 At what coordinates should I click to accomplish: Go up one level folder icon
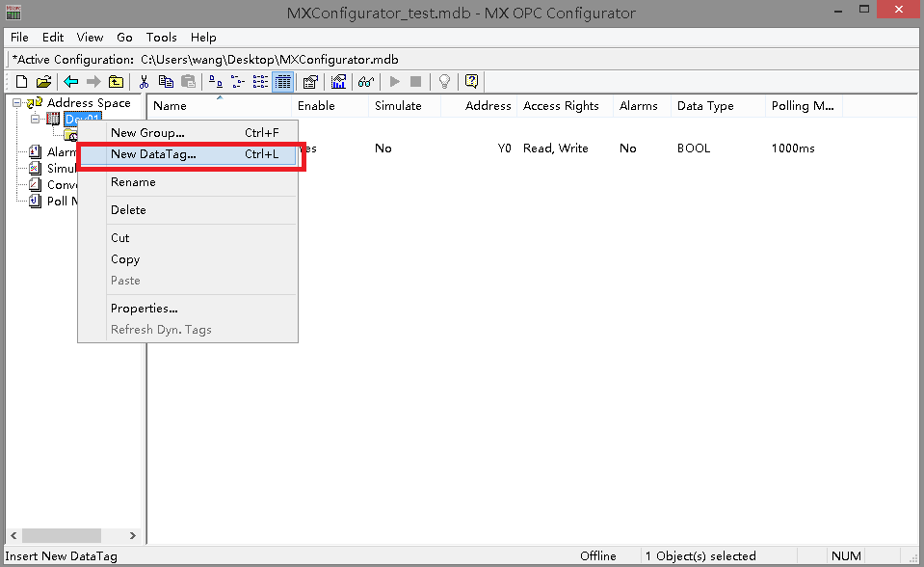pos(116,81)
